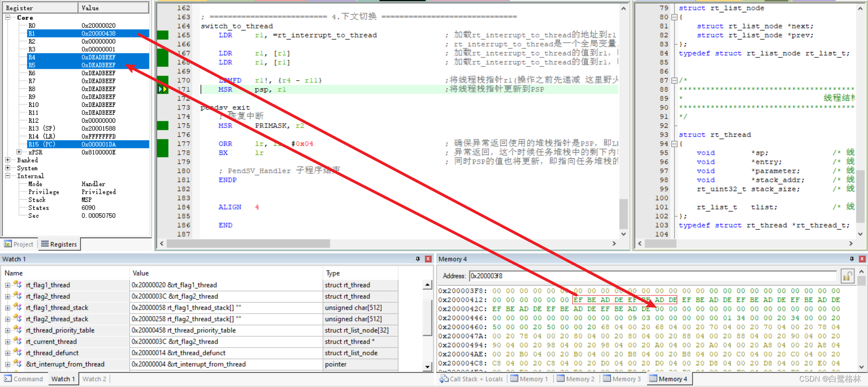The width and height of the screenshot is (868, 387).
Task: Select the R15 (PC) register row
Action: pyautogui.click(x=88, y=144)
